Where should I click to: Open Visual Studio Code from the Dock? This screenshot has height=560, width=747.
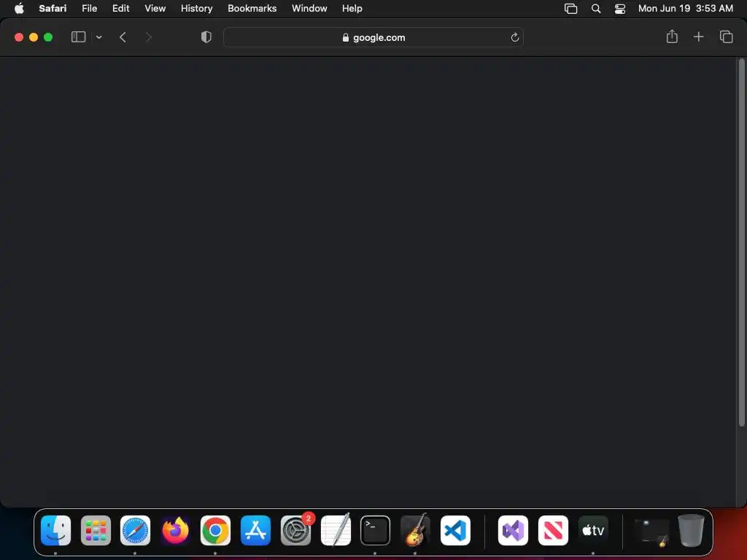pyautogui.click(x=455, y=530)
